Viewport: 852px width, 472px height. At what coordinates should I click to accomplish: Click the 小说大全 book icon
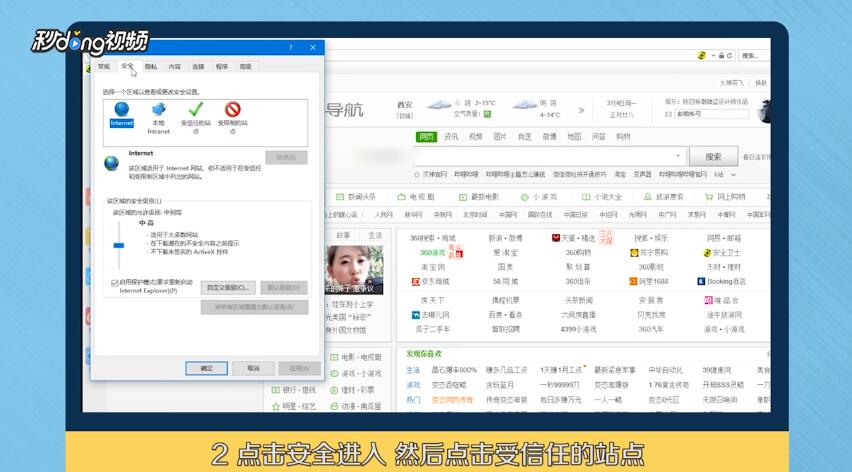point(586,197)
